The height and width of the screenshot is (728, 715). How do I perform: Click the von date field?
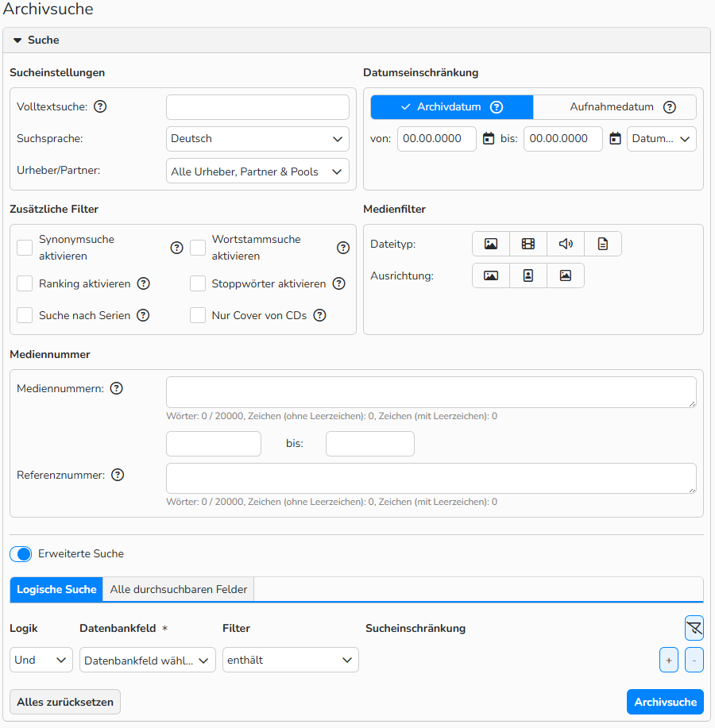[x=437, y=139]
